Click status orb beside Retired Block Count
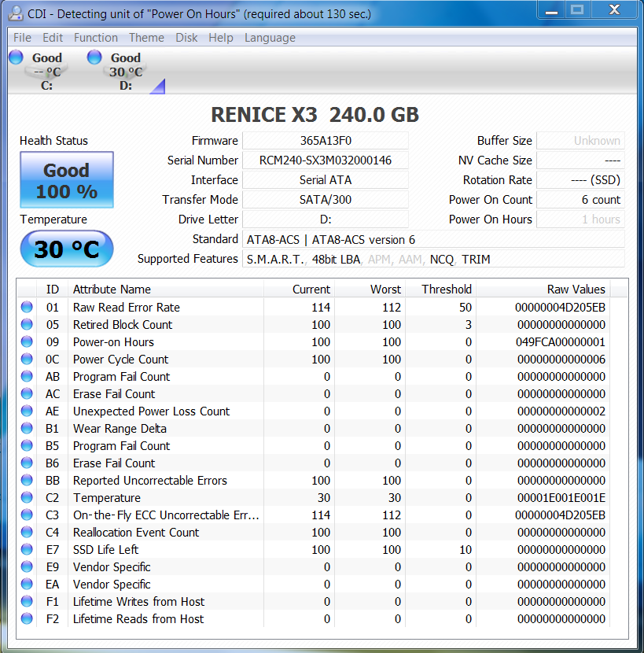The image size is (644, 653). (x=27, y=325)
